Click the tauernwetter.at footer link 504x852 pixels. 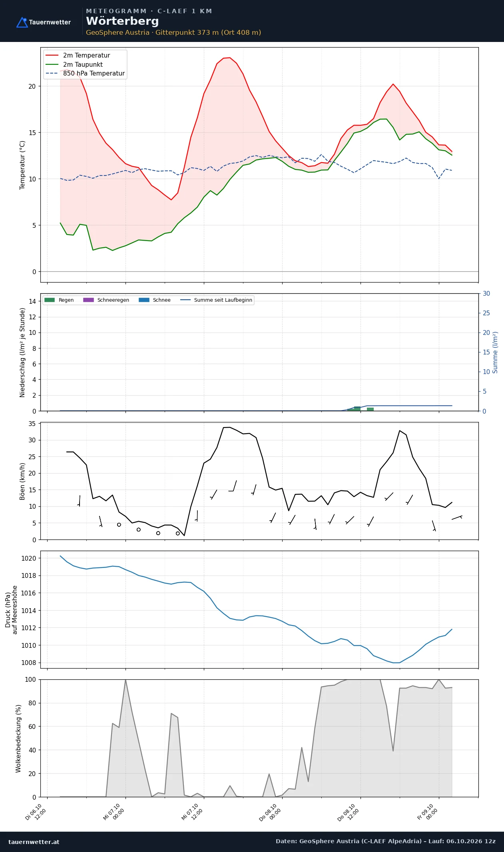[x=34, y=842]
